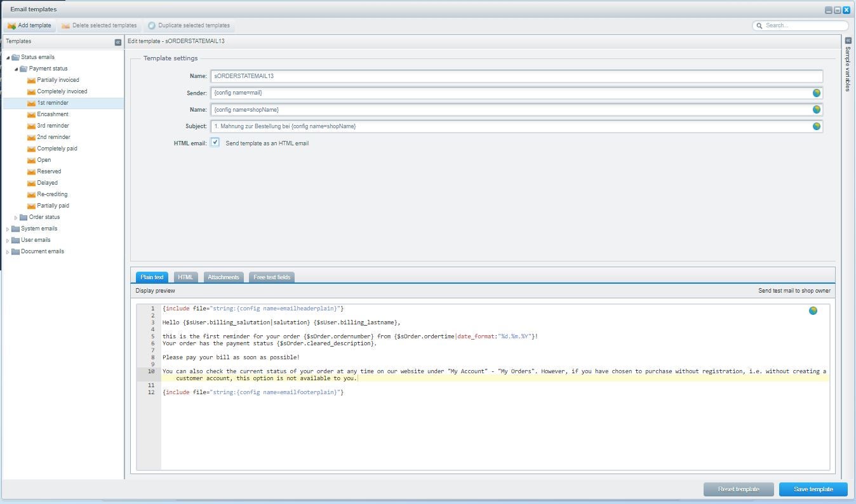Collapse the Templates panel with the arrow icon
The image size is (856, 504).
coord(118,42)
